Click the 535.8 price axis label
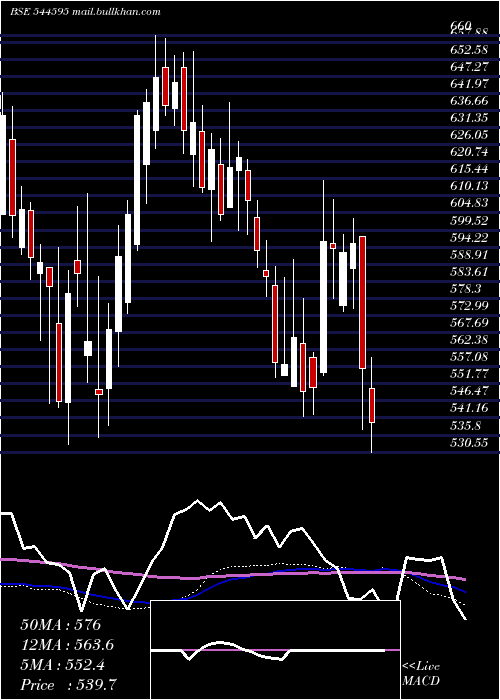Image resolution: width=500 pixels, height=700 pixels. pos(466,426)
